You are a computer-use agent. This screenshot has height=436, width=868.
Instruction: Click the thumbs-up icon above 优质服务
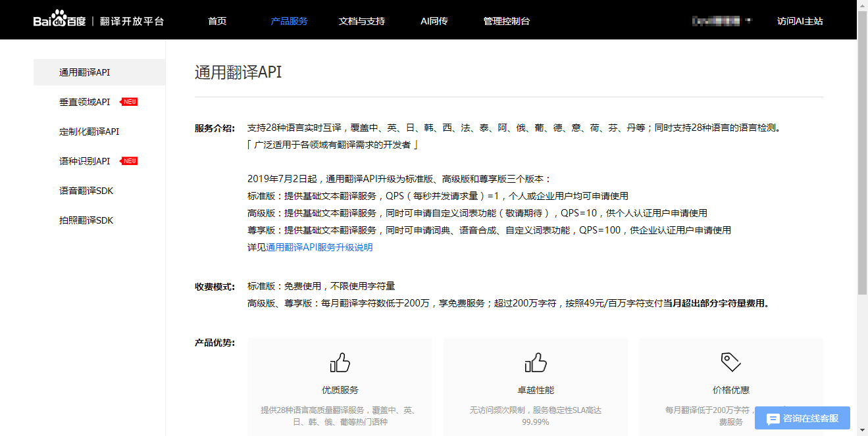pyautogui.click(x=340, y=362)
